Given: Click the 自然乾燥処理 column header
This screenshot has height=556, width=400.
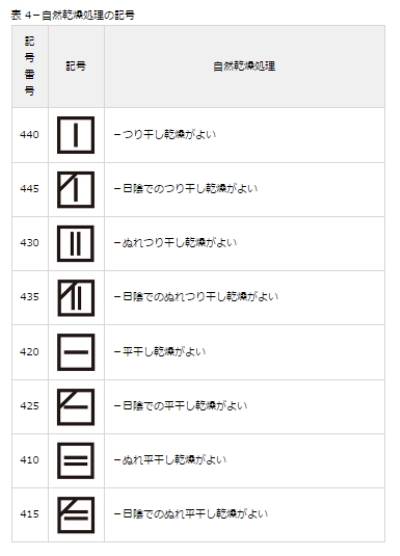Looking at the screenshot, I should [244, 66].
